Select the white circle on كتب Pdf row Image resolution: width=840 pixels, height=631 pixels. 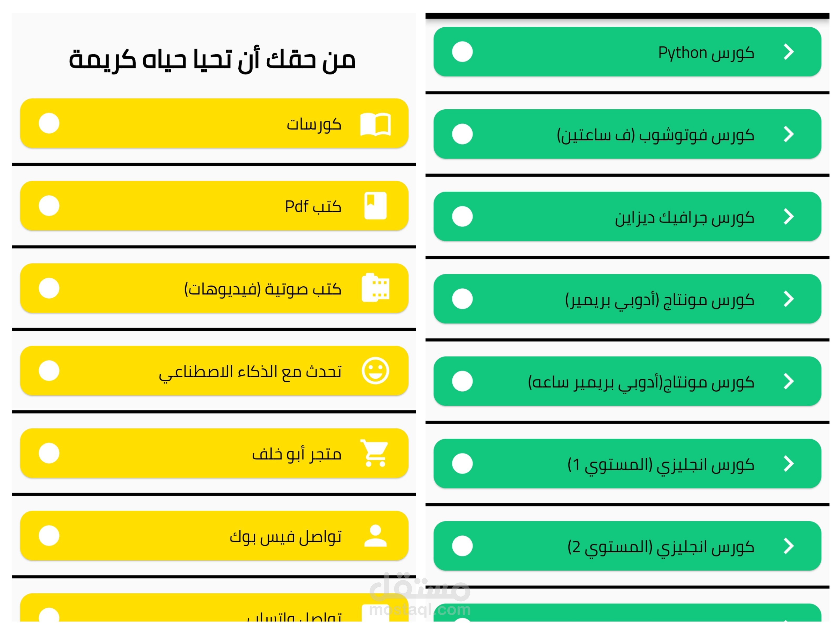point(49,206)
